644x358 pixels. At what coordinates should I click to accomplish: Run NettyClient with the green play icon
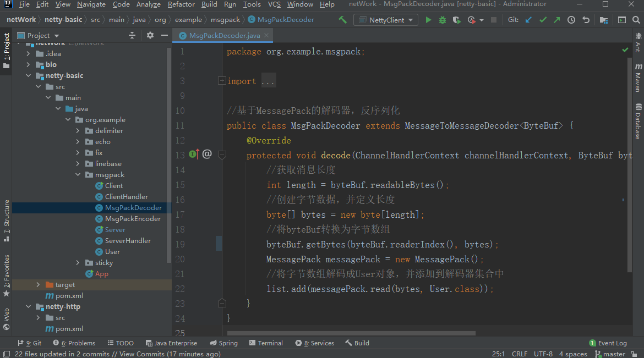(428, 20)
